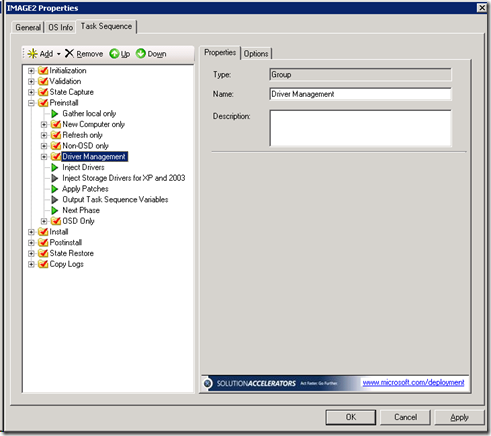Screen dimensions: 491x436
Task: Open the Options tab
Action: 256,54
